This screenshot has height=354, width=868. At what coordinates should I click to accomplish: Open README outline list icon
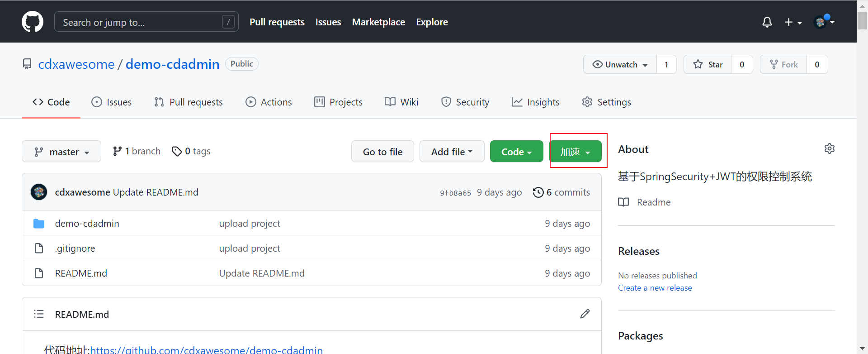[39, 314]
